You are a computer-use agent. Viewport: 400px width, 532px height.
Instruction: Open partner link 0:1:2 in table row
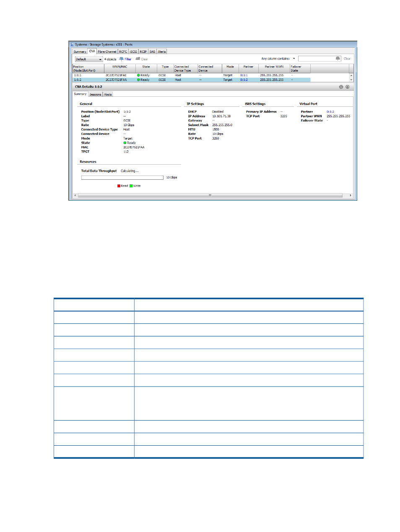244,80
